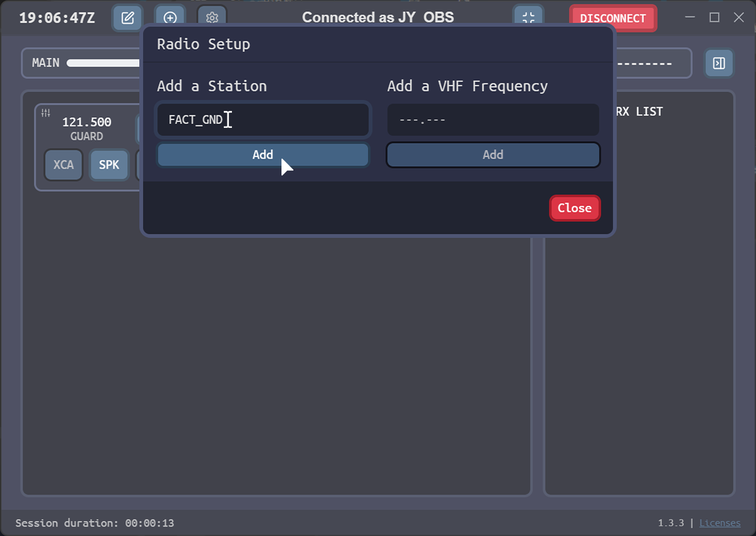Open mixer sliders icon on 121.500 radio
This screenshot has height=536, width=756.
coord(46,113)
